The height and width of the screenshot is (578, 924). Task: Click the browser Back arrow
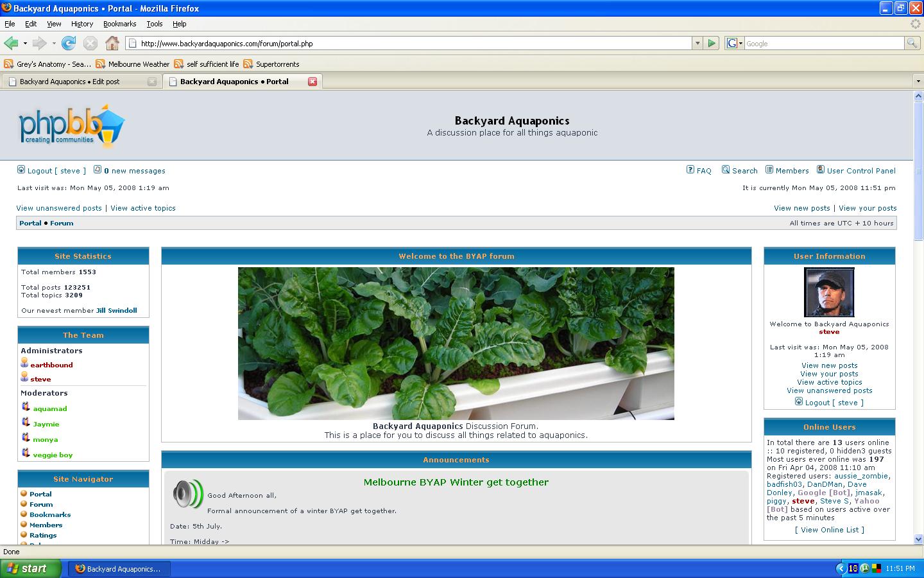pyautogui.click(x=11, y=43)
